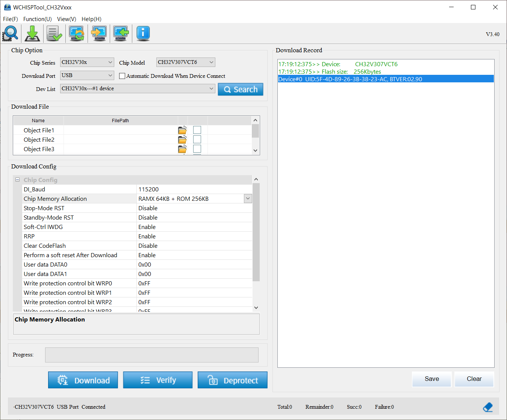Open the Chip Model dropdown
This screenshot has width=507, height=420.
tap(186, 62)
